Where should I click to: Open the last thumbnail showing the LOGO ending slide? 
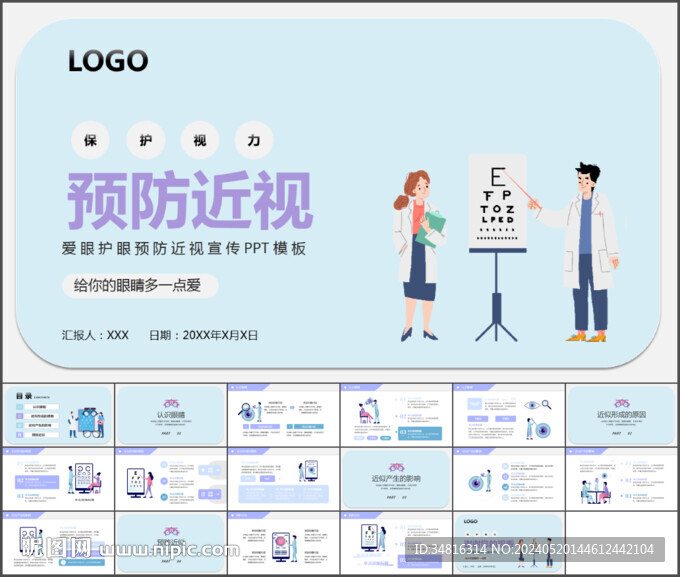click(509, 543)
